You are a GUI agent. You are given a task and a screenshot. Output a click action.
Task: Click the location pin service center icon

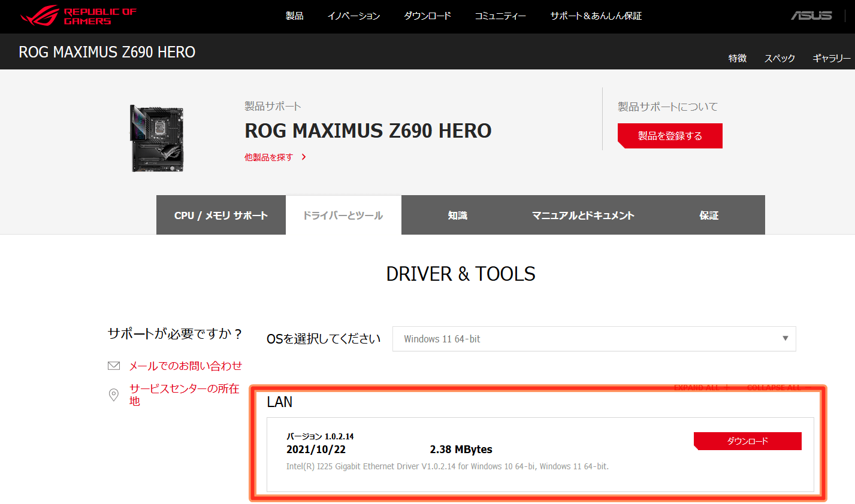114,394
